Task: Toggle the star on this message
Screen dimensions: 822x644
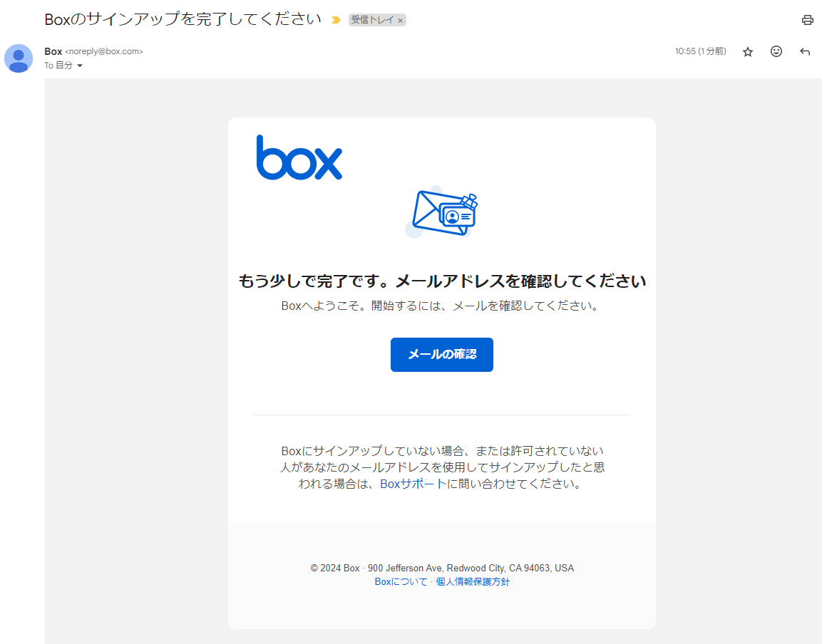Action: (747, 51)
